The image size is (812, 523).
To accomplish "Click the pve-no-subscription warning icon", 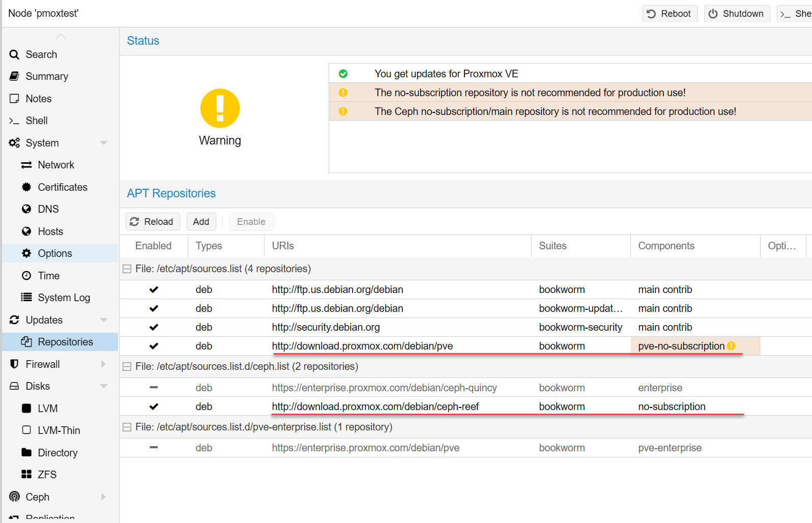I will (731, 346).
